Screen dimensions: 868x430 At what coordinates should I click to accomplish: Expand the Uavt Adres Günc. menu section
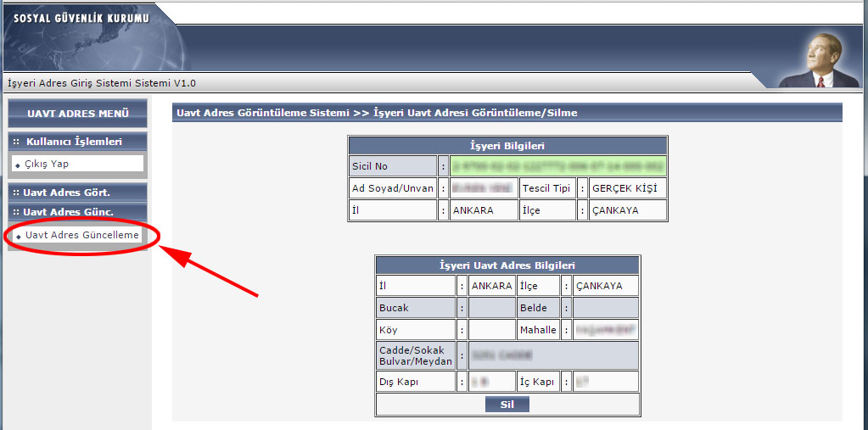point(77,212)
